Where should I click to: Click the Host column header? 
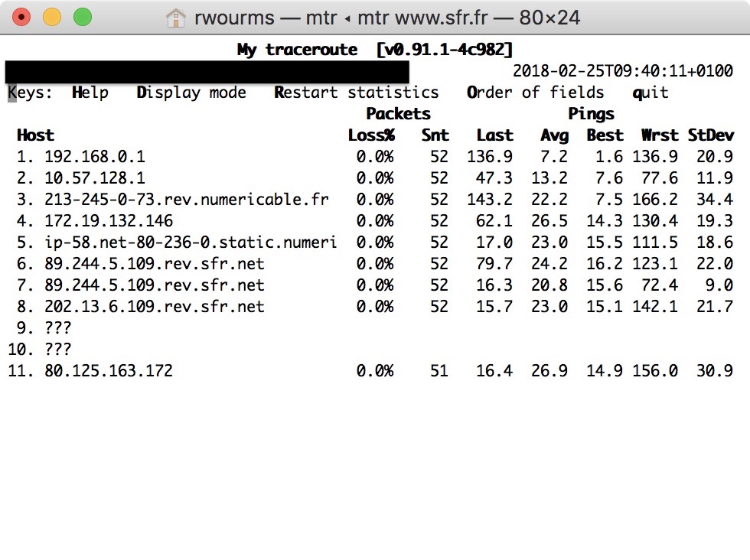35,135
